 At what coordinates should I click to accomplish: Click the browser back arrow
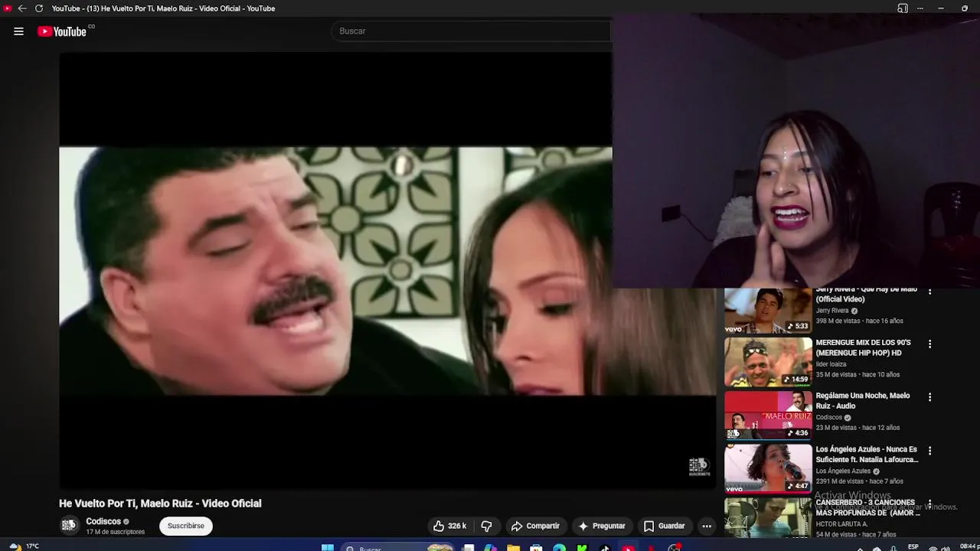22,8
